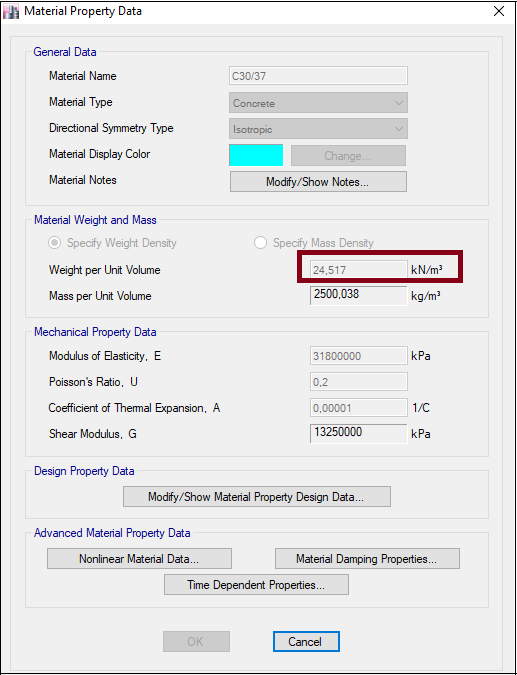Open the Material Type dropdown
The width and height of the screenshot is (517, 675).
pyautogui.click(x=318, y=103)
